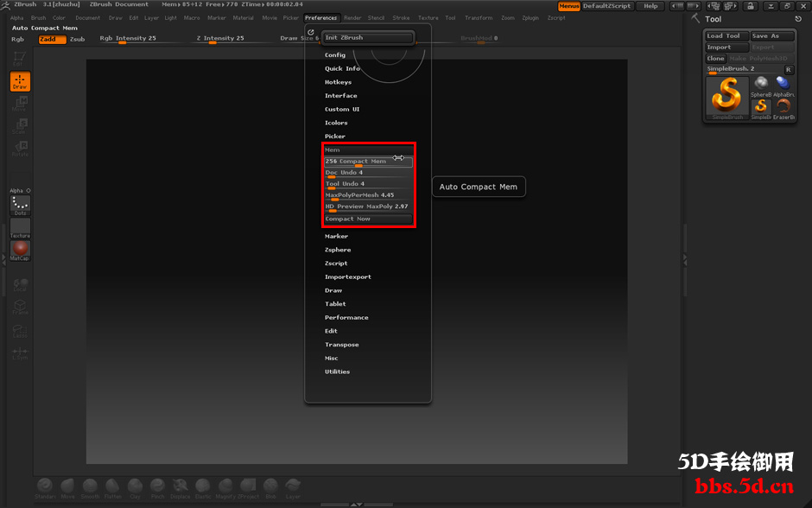Open the Material menu
Screen dimensions: 812x508
point(243,17)
